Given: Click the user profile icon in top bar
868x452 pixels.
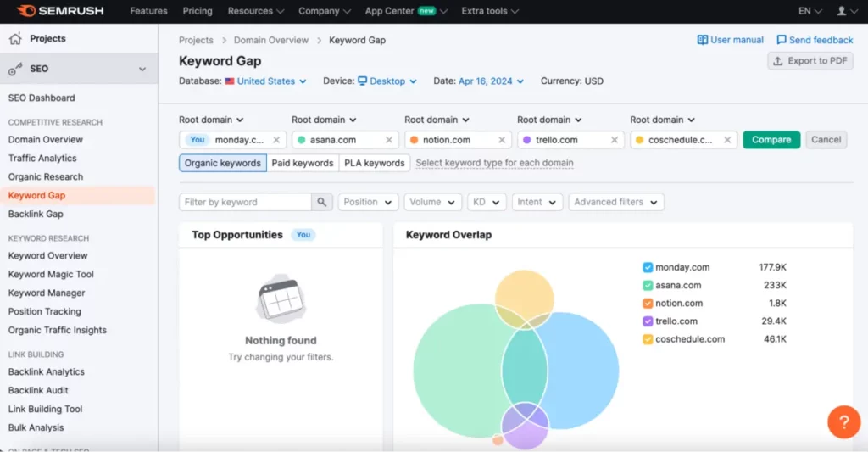Looking at the screenshot, I should (x=841, y=11).
